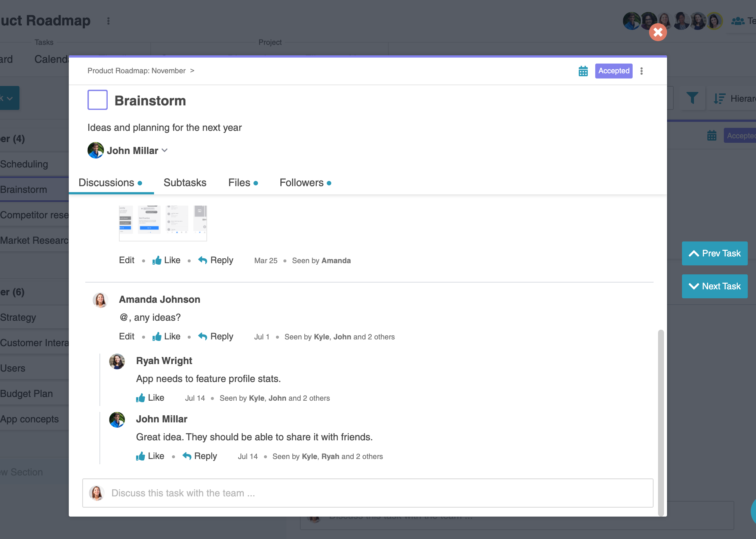Expand Product Roadmap: November breadcrumb arrow
756x539 pixels.
click(x=192, y=71)
